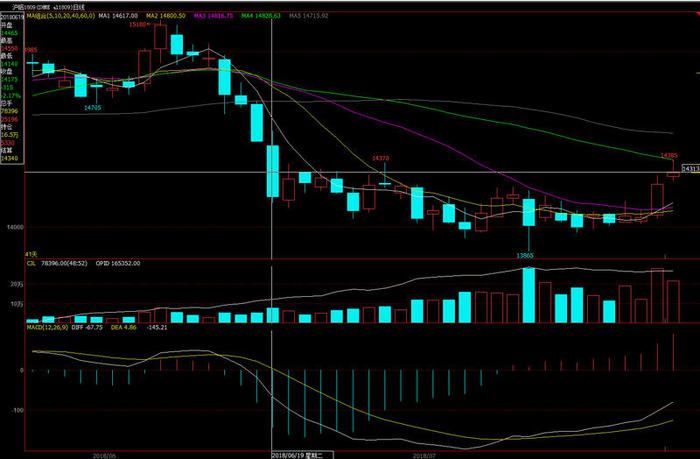Click the DIFF -67.75 reading
Image resolution: width=700 pixels, height=459 pixels.
87,327
